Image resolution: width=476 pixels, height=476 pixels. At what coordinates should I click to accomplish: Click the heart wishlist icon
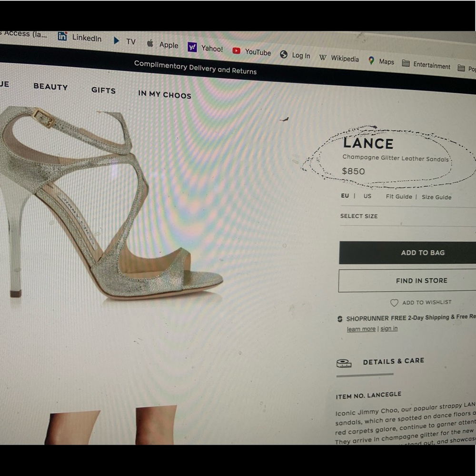click(x=394, y=303)
